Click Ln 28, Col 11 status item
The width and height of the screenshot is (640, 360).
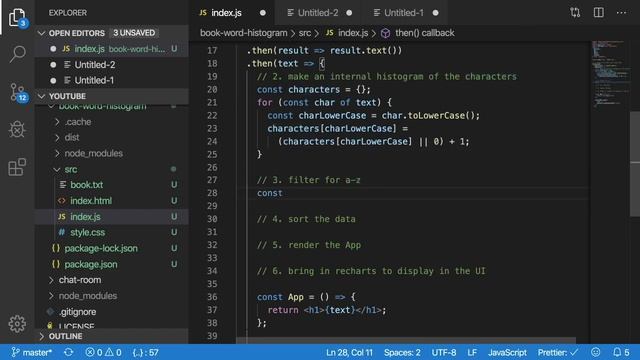pos(349,352)
